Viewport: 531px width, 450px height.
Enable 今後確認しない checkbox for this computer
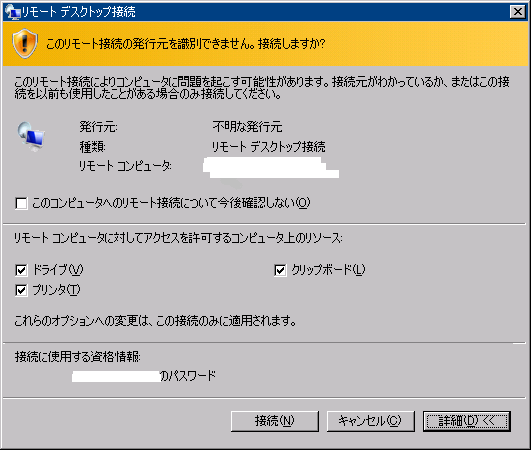[21, 203]
